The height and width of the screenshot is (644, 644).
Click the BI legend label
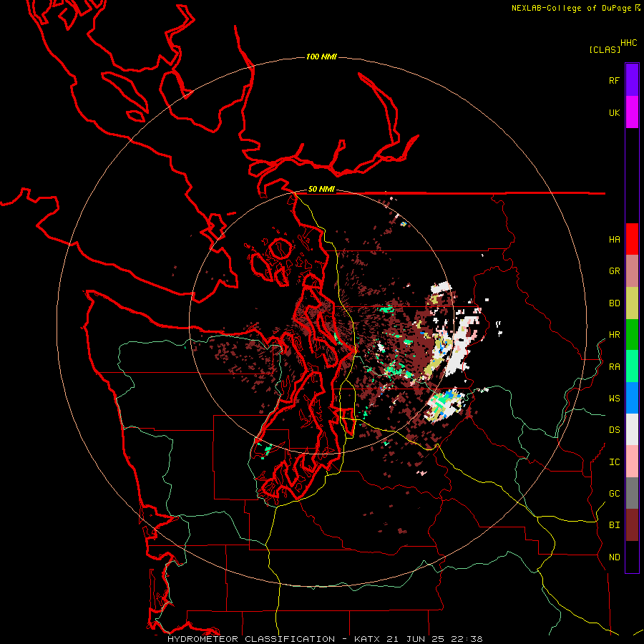(x=614, y=525)
